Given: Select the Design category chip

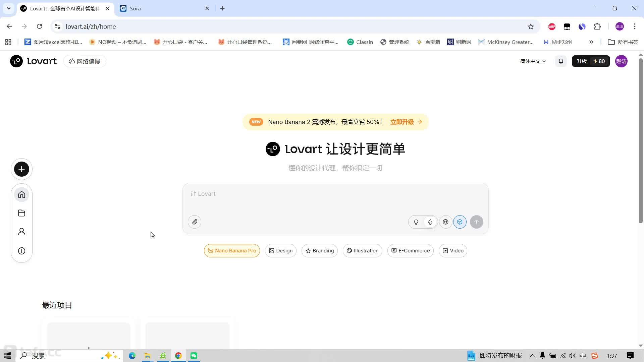Looking at the screenshot, I should pyautogui.click(x=281, y=251).
